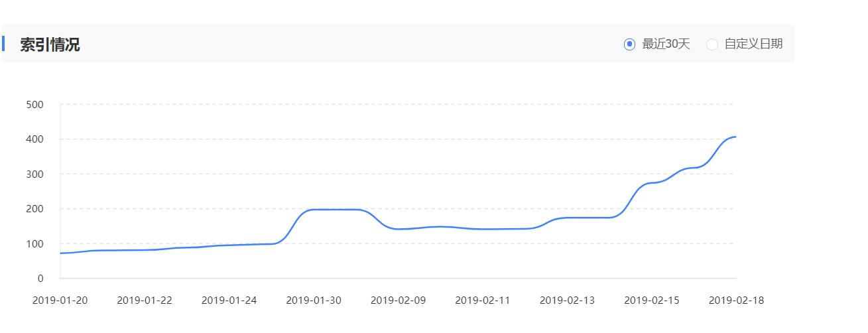The height and width of the screenshot is (333, 868).
Task: Click the 400 y-axis value label
Action: point(35,139)
